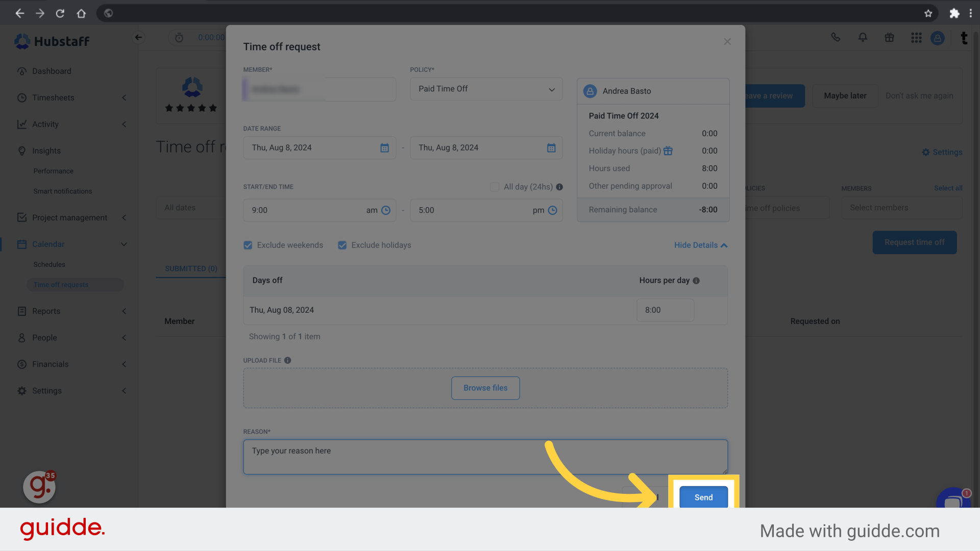
Task: Click the Hours per day info icon
Action: click(x=696, y=281)
